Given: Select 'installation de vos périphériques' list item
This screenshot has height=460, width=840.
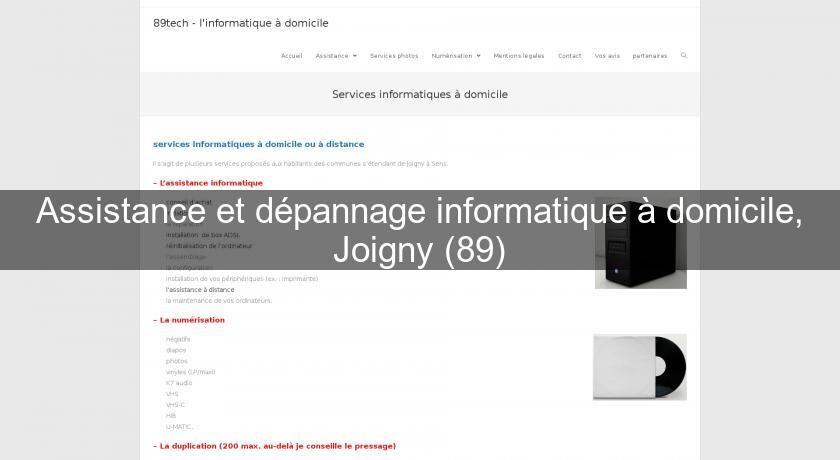Looking at the screenshot, I should click(242, 278).
